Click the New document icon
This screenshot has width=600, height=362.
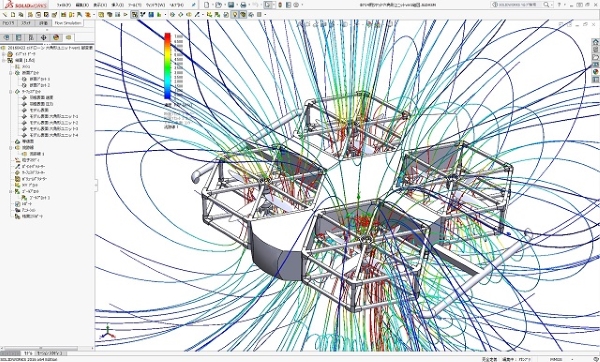pos(207,5)
